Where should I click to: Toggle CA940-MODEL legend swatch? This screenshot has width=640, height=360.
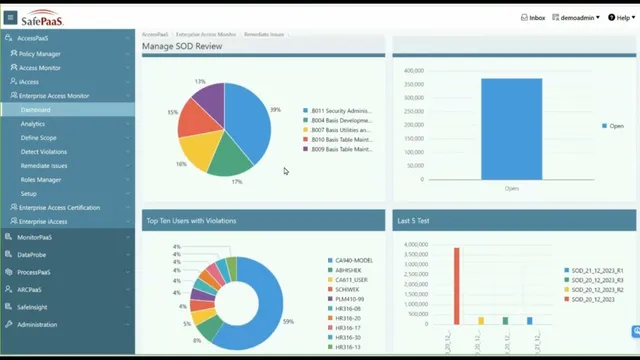(330, 260)
